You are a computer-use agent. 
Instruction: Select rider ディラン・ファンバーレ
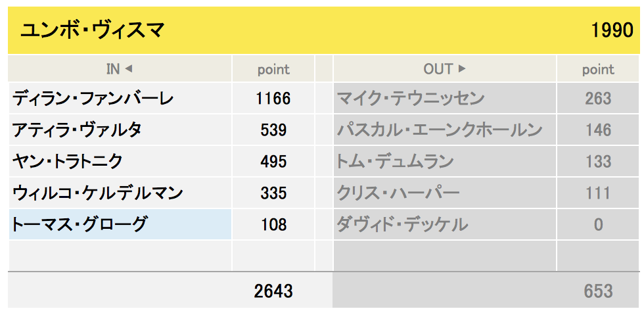coord(93,98)
